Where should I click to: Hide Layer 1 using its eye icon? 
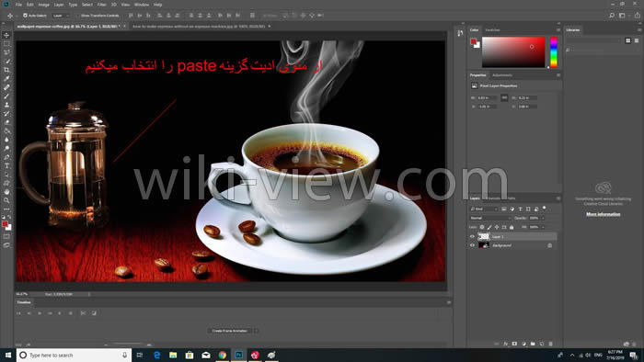coord(472,236)
